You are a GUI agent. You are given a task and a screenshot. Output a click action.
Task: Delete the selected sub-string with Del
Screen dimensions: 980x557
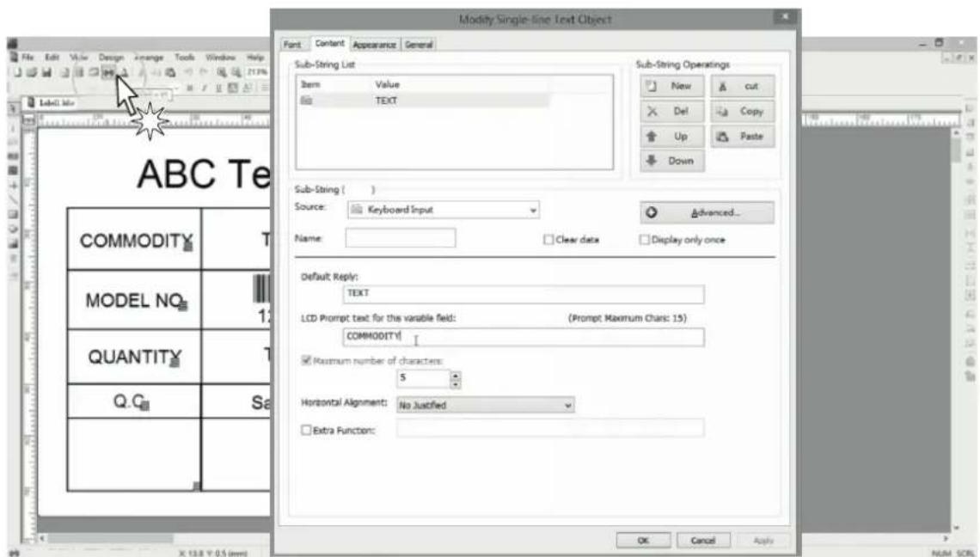pos(672,111)
